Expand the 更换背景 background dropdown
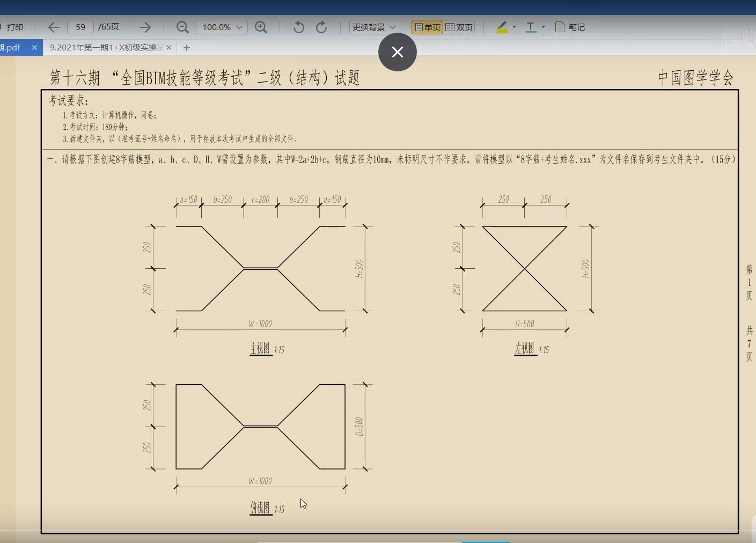Screen dimensions: 756x543 [374, 27]
